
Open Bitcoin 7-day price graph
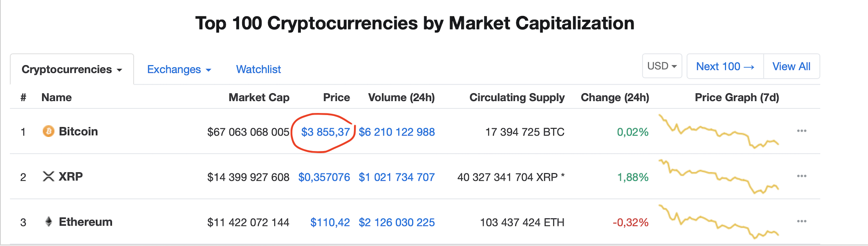coord(718,131)
